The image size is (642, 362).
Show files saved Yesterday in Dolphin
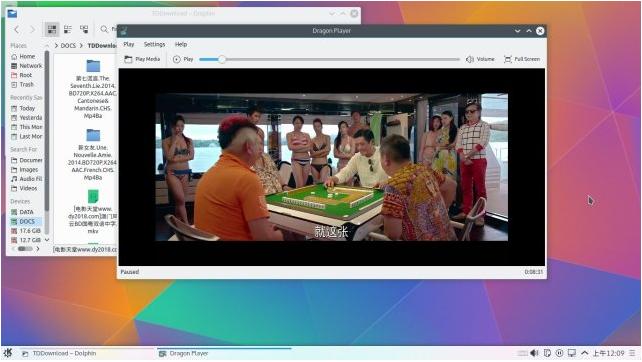[x=27, y=118]
